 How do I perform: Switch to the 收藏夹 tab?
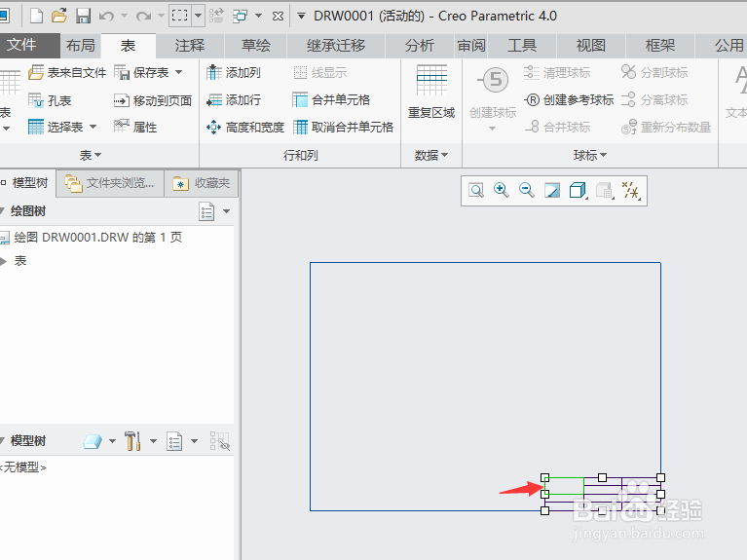202,183
